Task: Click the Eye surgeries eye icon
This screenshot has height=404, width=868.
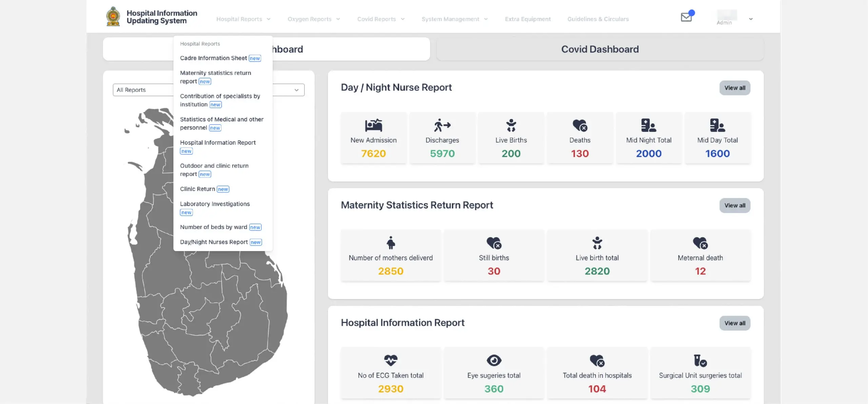Action: tap(494, 360)
